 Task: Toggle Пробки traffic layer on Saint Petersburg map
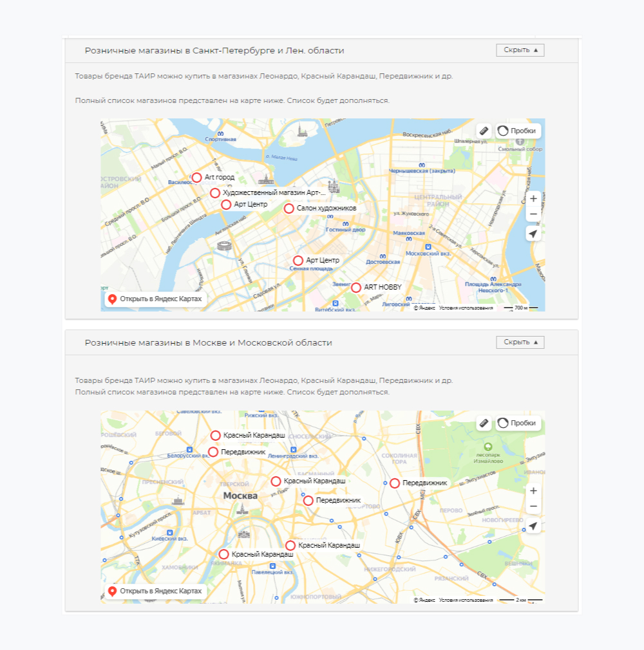518,131
